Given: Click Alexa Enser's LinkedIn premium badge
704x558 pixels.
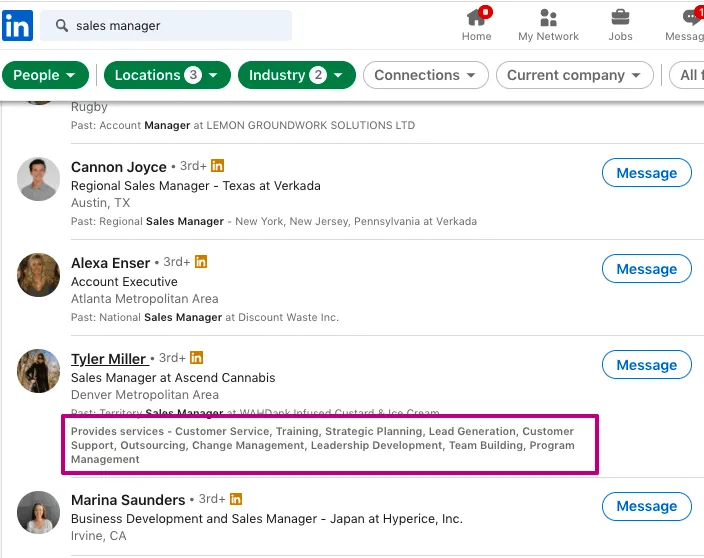Looking at the screenshot, I should coord(201,262).
